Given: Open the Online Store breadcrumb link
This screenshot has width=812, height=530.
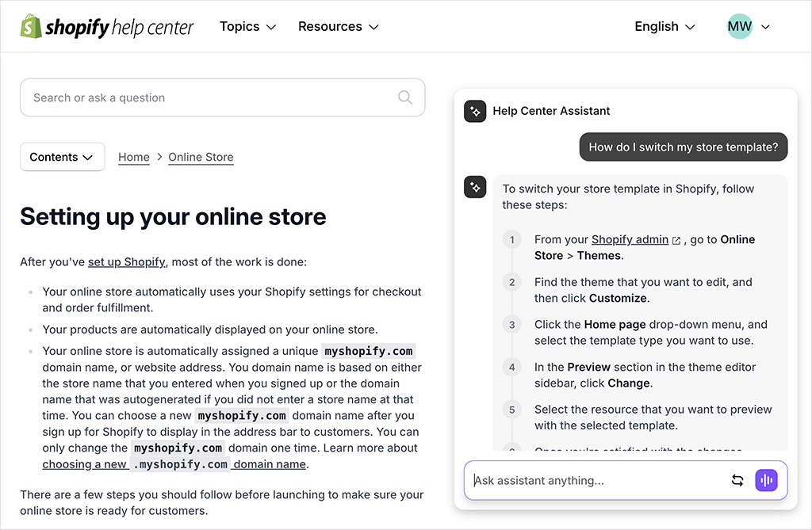Looking at the screenshot, I should coord(201,157).
